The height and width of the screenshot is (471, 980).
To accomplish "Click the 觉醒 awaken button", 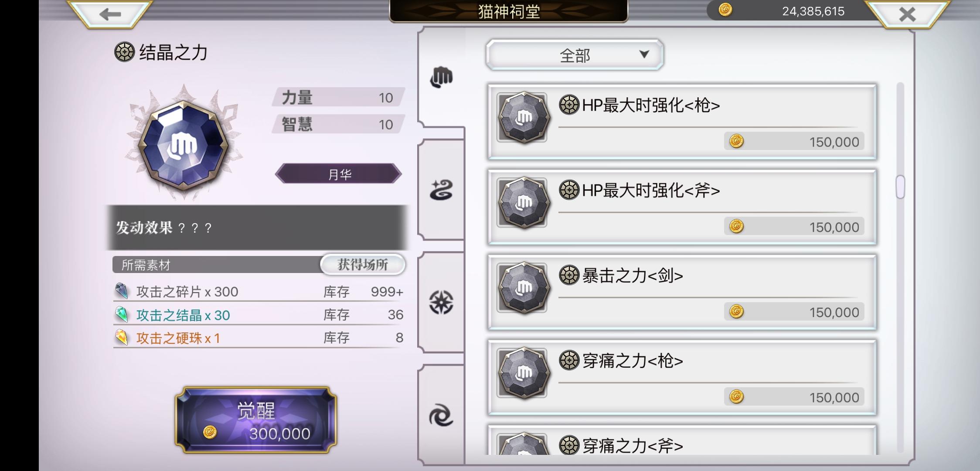I will 256,420.
